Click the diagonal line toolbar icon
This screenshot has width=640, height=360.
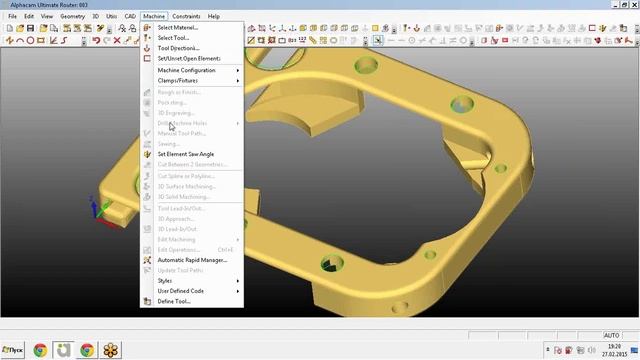(x=251, y=40)
